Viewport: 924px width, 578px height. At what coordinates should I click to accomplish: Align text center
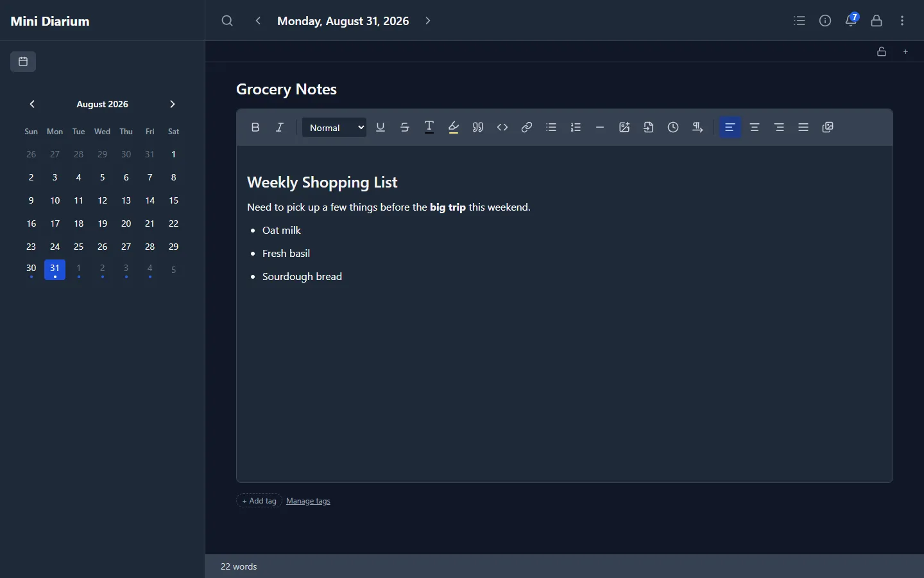755,127
